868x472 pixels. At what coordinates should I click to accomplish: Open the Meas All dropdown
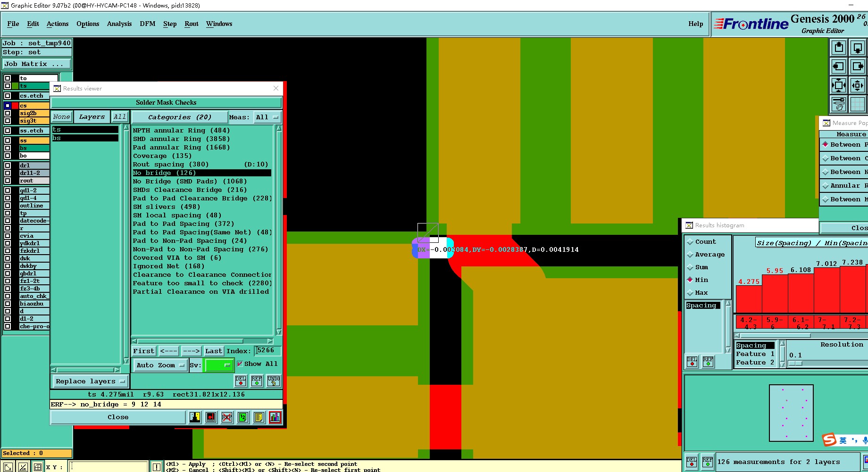267,117
